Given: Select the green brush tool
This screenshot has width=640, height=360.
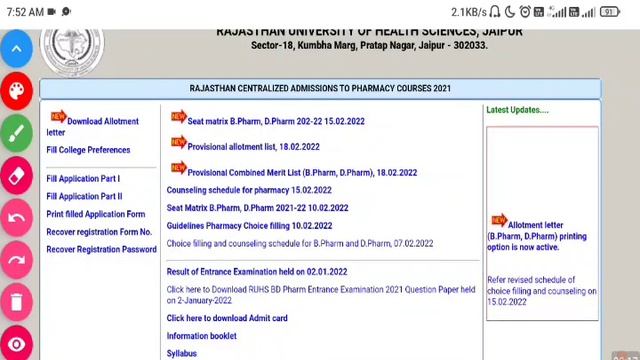Looking at the screenshot, I should pyautogui.click(x=16, y=133).
